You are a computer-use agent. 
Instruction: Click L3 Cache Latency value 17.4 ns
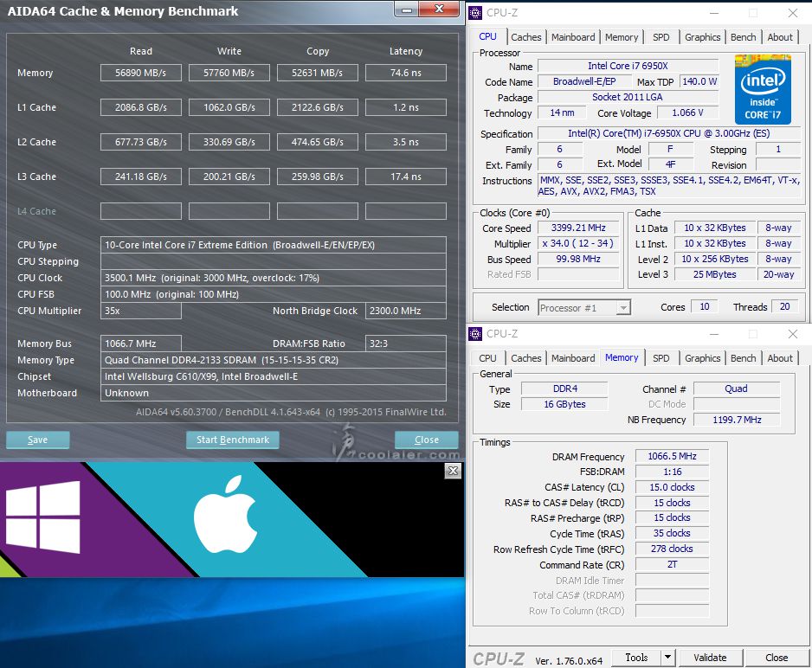coord(405,177)
